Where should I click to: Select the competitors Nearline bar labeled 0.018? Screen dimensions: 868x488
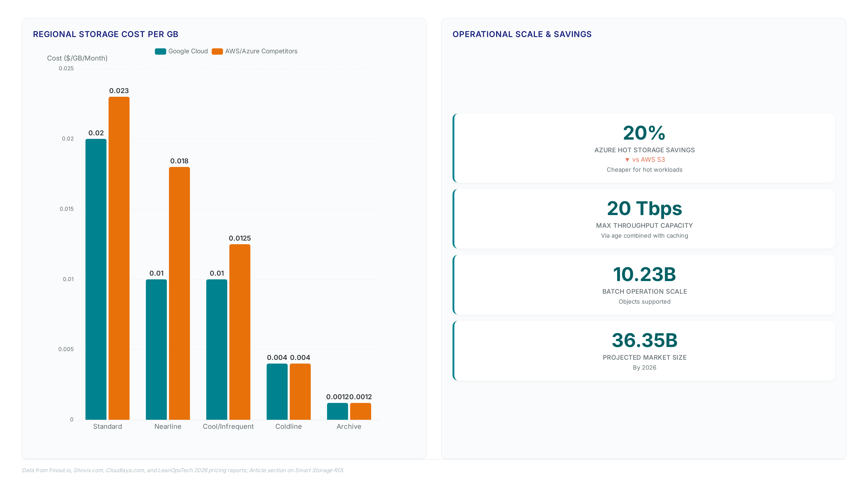pyautogui.click(x=179, y=293)
